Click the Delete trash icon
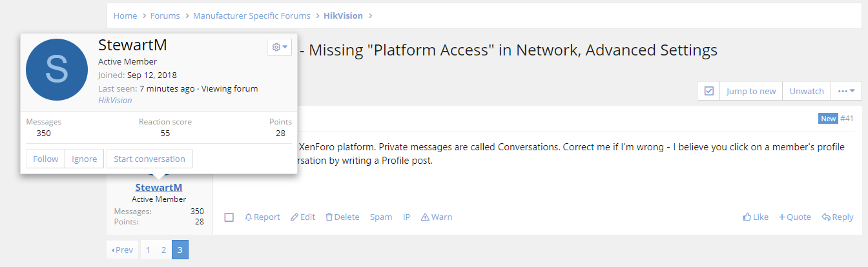Screen dimensions: 868x267 pyautogui.click(x=329, y=217)
